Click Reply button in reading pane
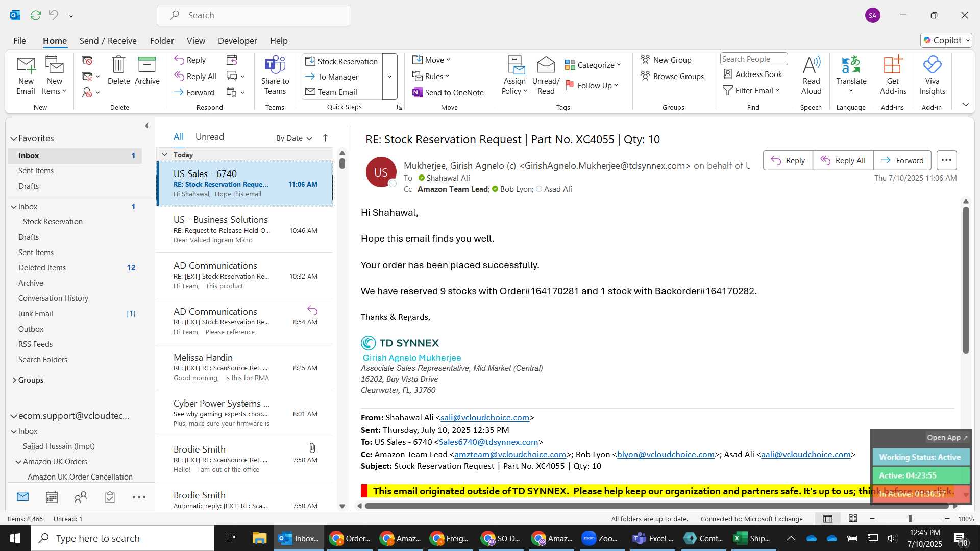This screenshot has height=551, width=980. [788, 160]
